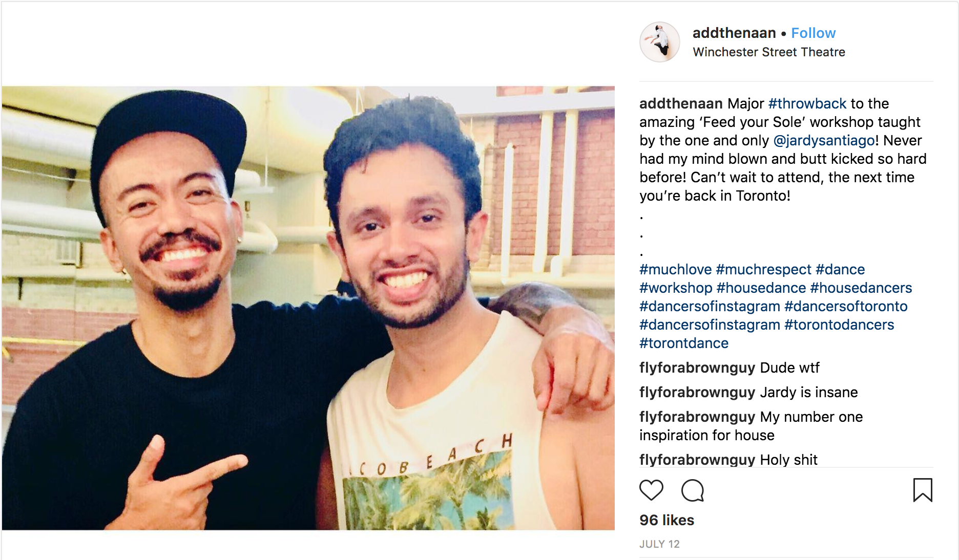This screenshot has height=560, width=959.
Task: Open the #throwback hashtag
Action: (x=807, y=103)
